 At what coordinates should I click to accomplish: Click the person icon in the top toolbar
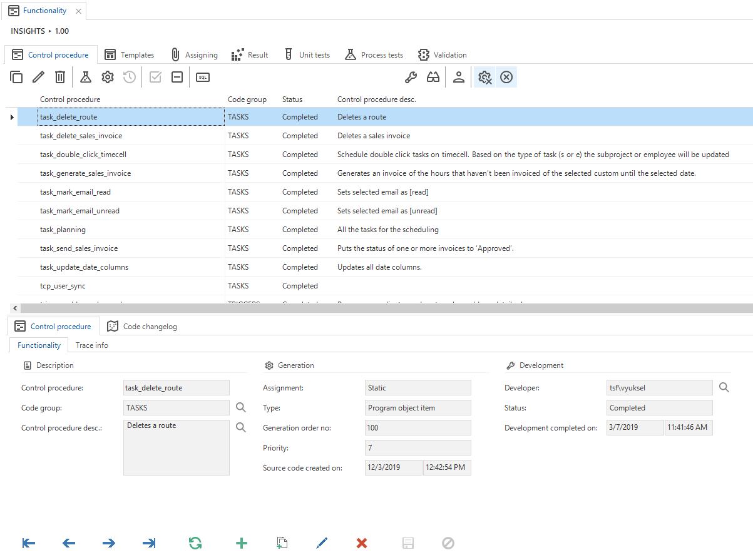point(459,77)
